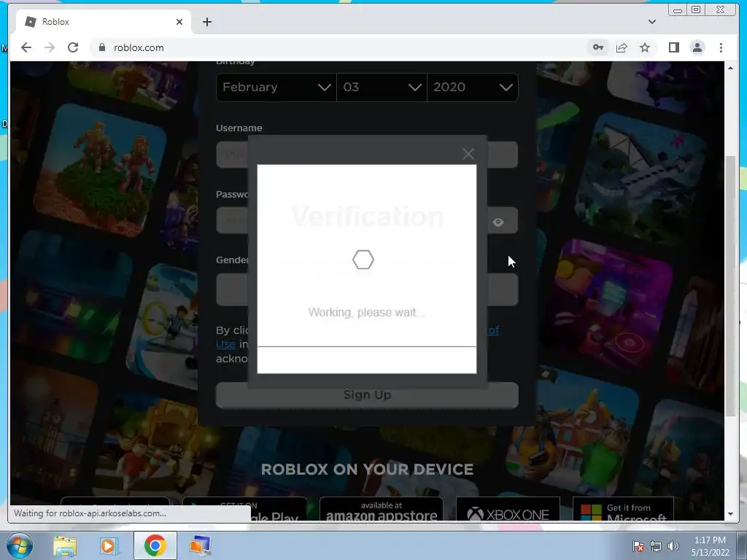The height and width of the screenshot is (560, 747).
Task: Open the 2020 year dropdown
Action: click(473, 87)
